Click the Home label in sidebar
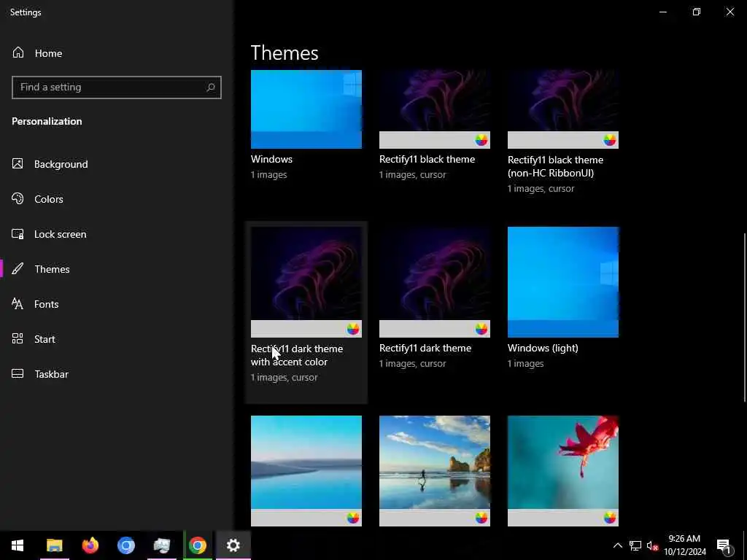Screen dimensions: 747x560 48,53
